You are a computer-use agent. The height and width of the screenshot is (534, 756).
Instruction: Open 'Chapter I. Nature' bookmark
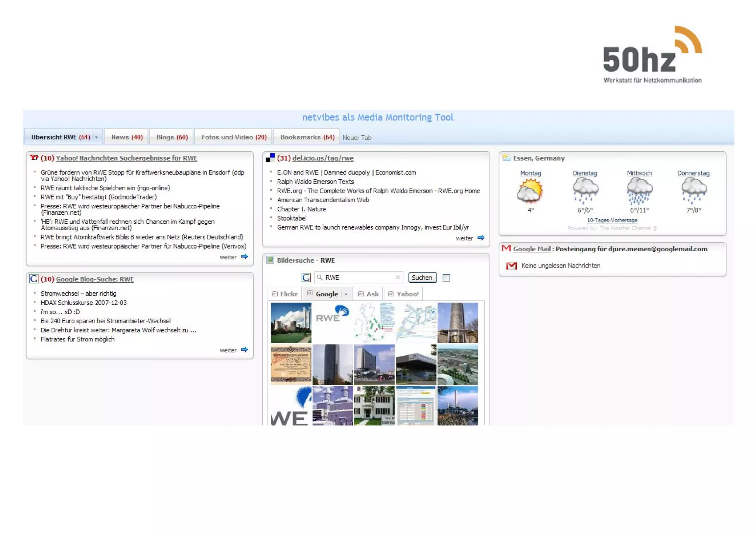click(302, 209)
